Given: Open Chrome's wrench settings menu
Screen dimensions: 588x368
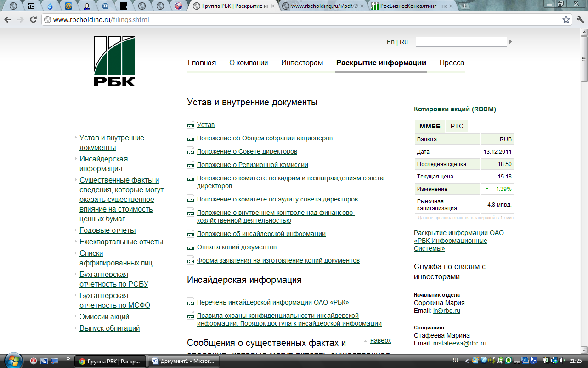Looking at the screenshot, I should 579,20.
